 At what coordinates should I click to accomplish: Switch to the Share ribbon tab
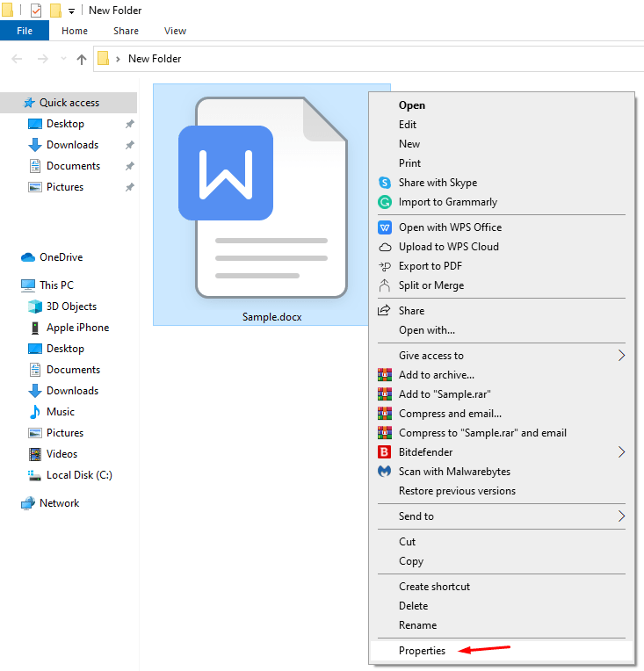(x=126, y=31)
